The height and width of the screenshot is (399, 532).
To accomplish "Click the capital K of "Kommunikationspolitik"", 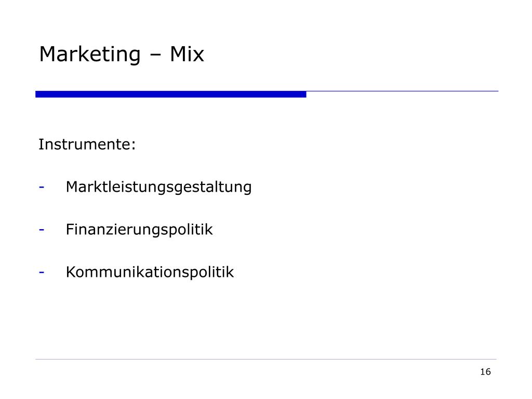I will pyautogui.click(x=71, y=272).
